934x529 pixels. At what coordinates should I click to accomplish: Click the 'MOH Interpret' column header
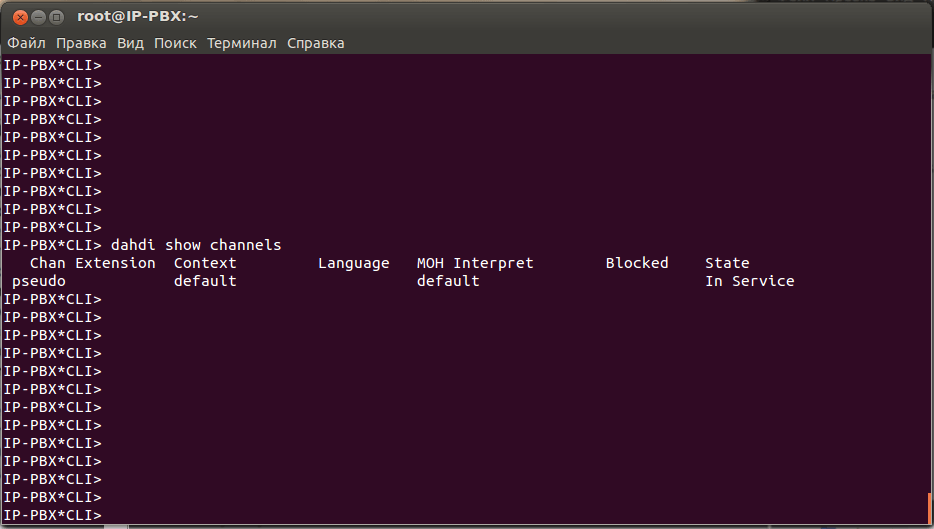pyautogui.click(x=475, y=263)
